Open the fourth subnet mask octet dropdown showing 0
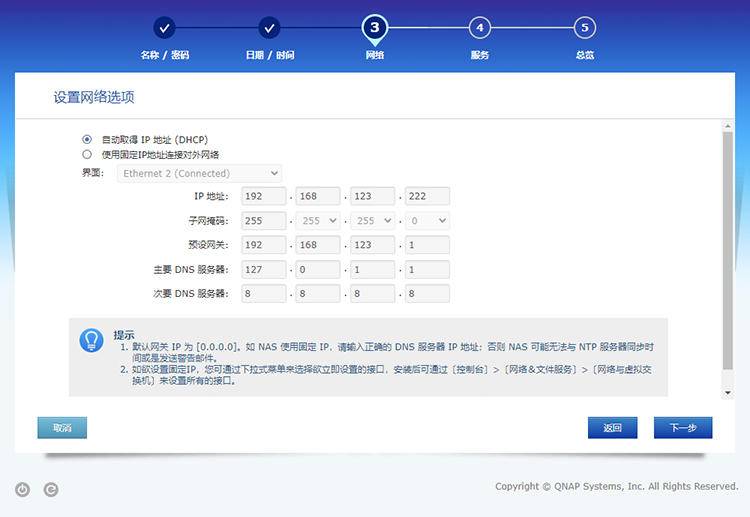 [x=427, y=220]
